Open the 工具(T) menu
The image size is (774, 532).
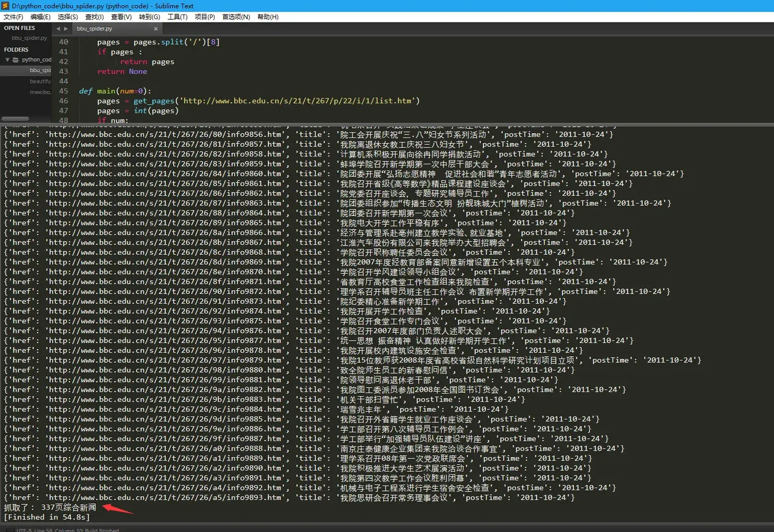pyautogui.click(x=177, y=17)
